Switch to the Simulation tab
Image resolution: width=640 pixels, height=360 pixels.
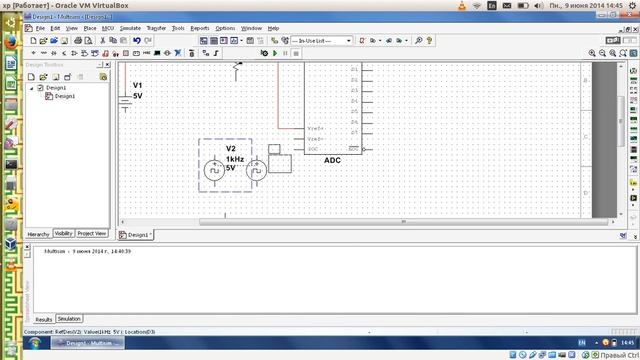pos(69,318)
